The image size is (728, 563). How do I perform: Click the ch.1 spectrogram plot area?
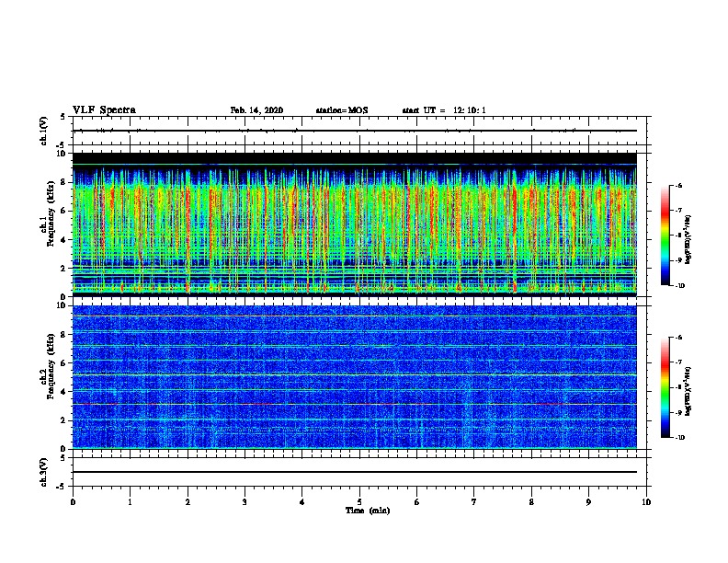click(x=355, y=224)
